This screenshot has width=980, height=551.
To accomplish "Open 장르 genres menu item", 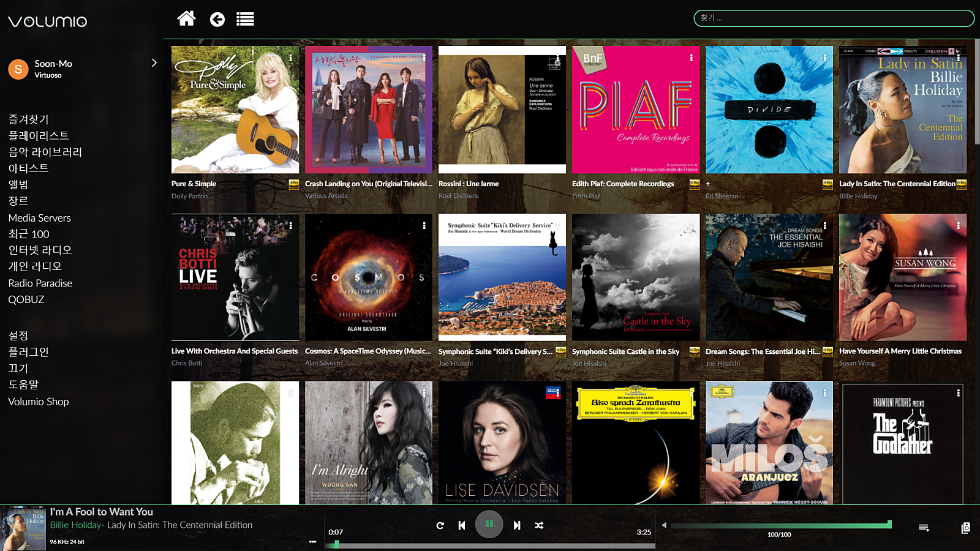I will click(x=18, y=201).
